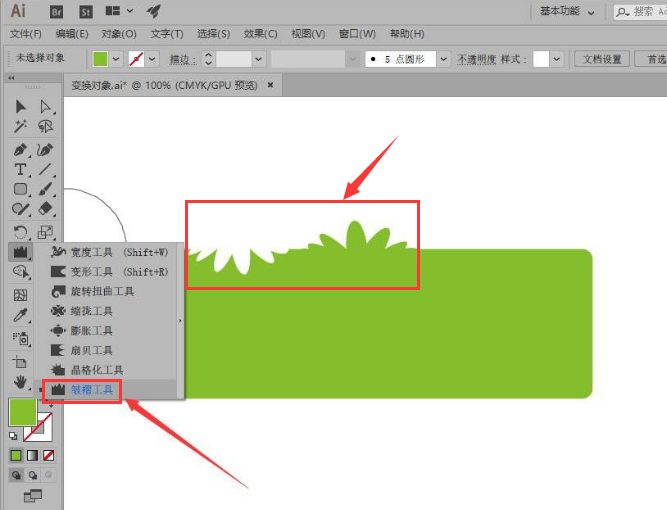Choose the Rotate tool
The width and height of the screenshot is (667, 510).
pos(20,232)
